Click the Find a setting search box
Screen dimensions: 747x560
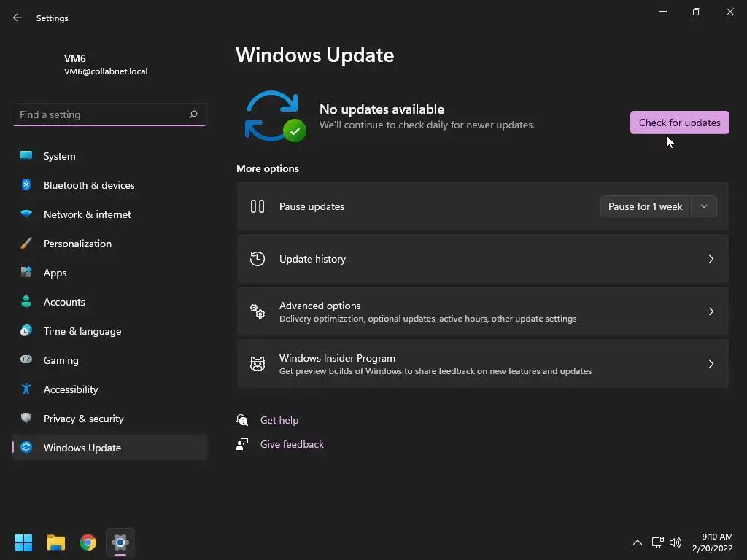click(109, 114)
